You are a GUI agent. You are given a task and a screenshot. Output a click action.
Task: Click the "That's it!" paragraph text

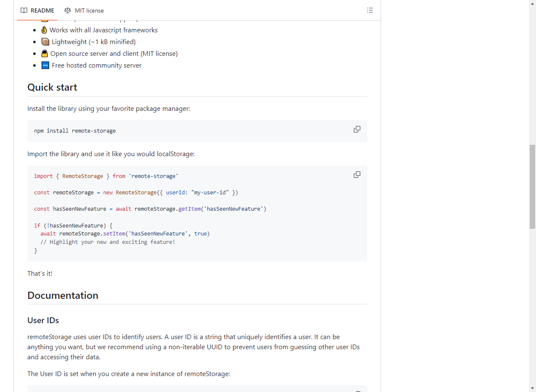(40, 274)
